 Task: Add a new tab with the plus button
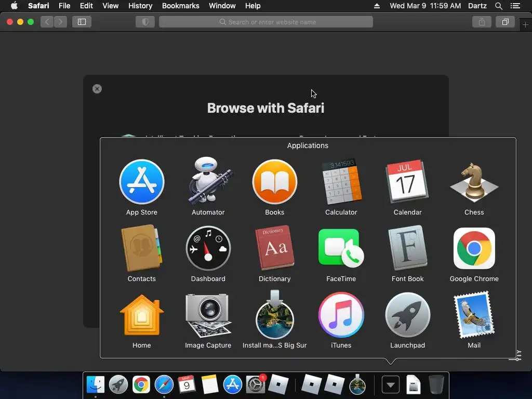click(525, 25)
